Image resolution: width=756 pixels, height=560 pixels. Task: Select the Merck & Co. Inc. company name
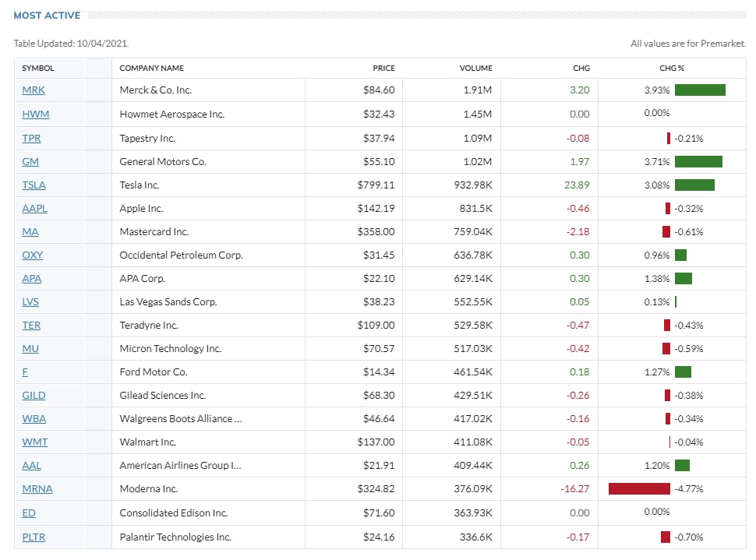156,90
